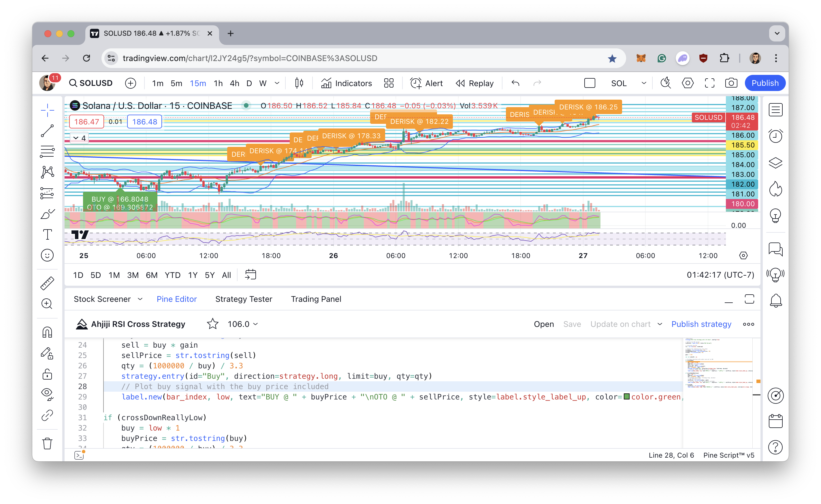Screen dimensions: 821x504
Task: Open the Fibonacci retracement tools
Action: point(47,151)
